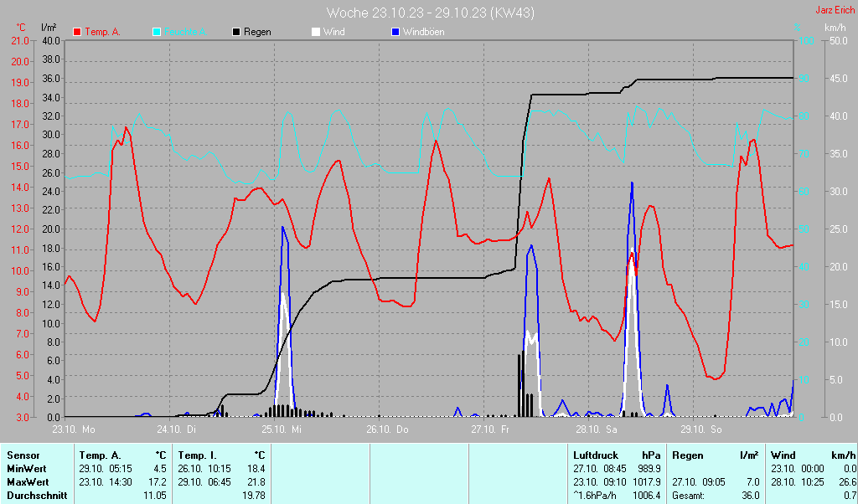This screenshot has width=858, height=504.
Task: Click the '27.10. 08:45' pressure minimum timestamp
Action: [x=600, y=469]
